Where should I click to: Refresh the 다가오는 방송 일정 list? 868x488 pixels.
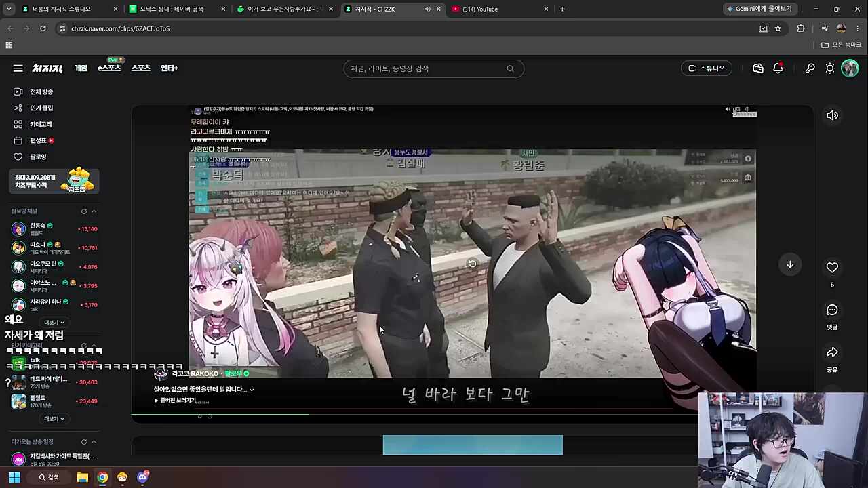tap(84, 442)
